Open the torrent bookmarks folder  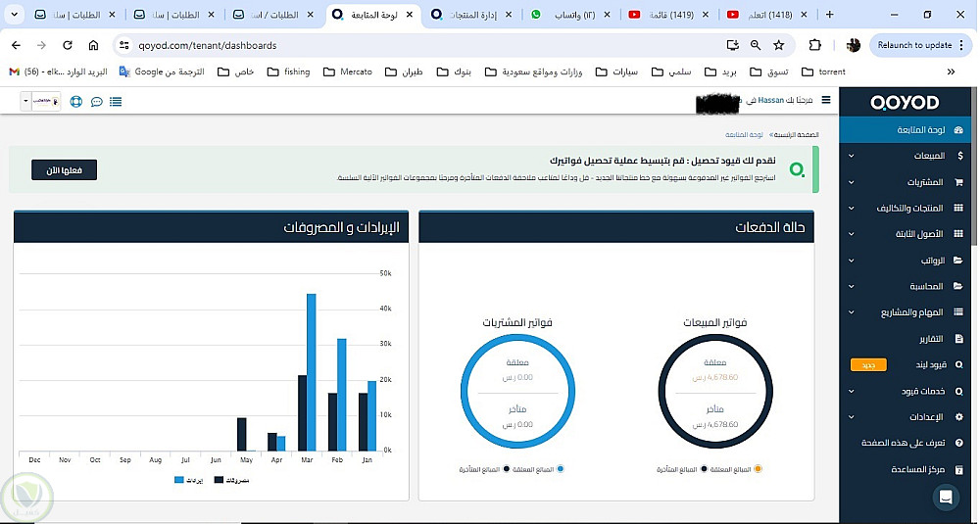(x=824, y=71)
